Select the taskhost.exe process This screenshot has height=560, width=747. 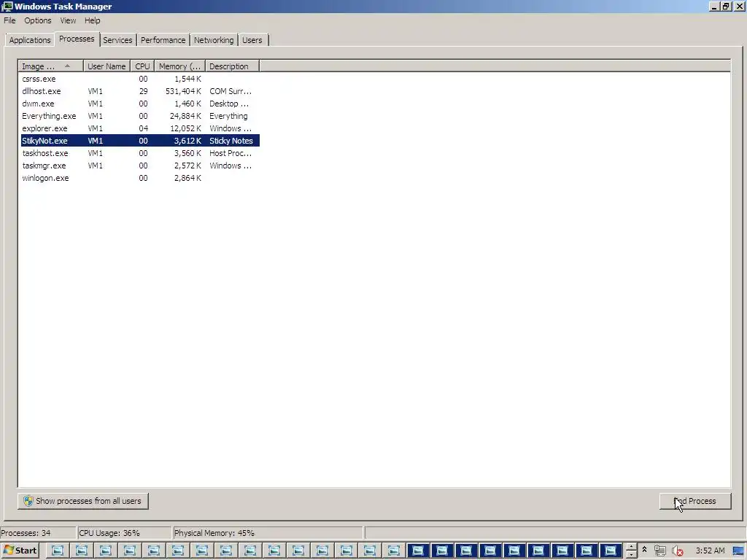click(139, 153)
